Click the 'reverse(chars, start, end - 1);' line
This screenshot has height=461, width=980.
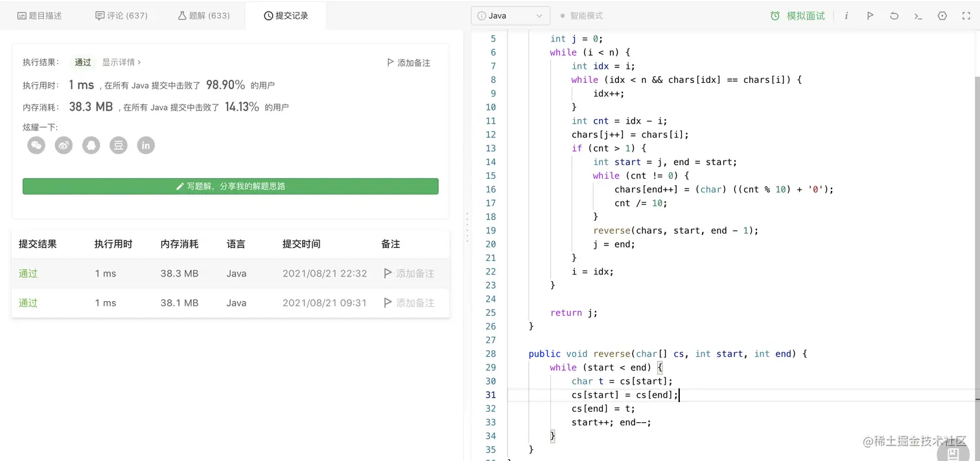[675, 231]
